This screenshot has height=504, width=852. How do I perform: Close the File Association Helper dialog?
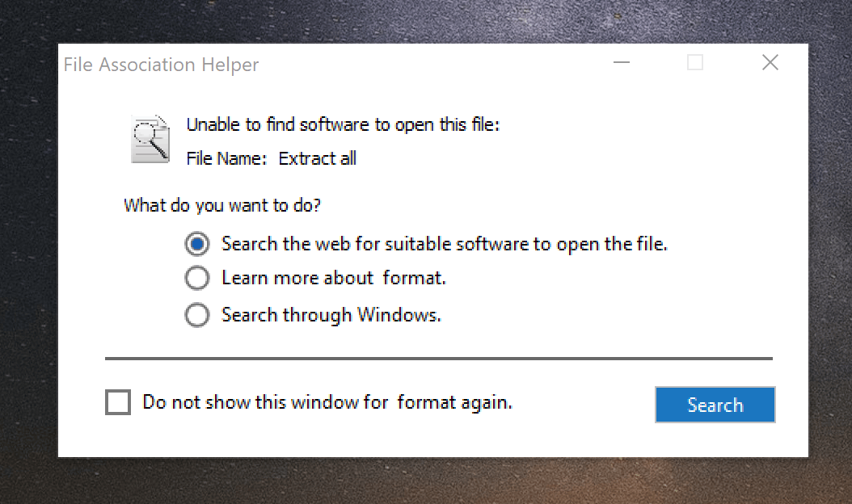(x=770, y=62)
